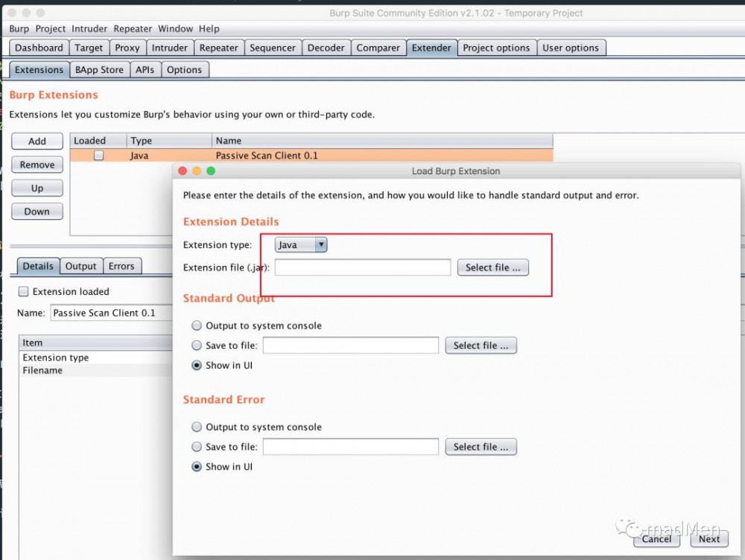Image resolution: width=745 pixels, height=560 pixels.
Task: Select the Details tab
Action: coord(38,266)
